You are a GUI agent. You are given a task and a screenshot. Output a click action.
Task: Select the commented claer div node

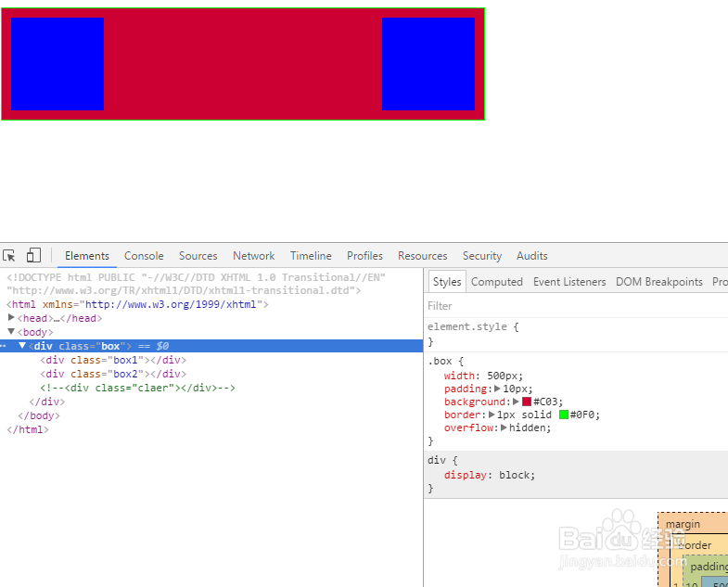click(x=137, y=388)
